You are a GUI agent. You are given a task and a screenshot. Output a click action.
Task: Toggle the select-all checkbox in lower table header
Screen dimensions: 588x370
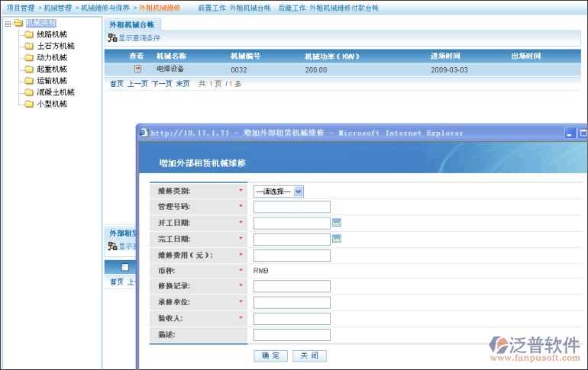point(124,267)
